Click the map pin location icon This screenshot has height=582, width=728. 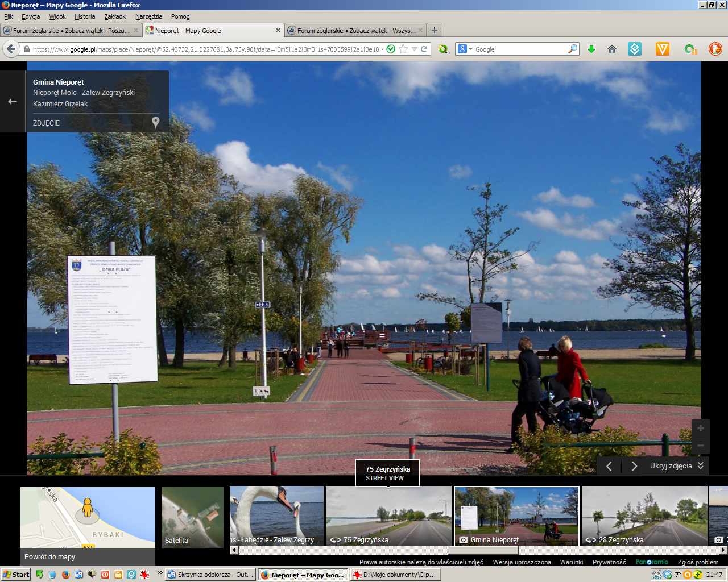[155, 122]
